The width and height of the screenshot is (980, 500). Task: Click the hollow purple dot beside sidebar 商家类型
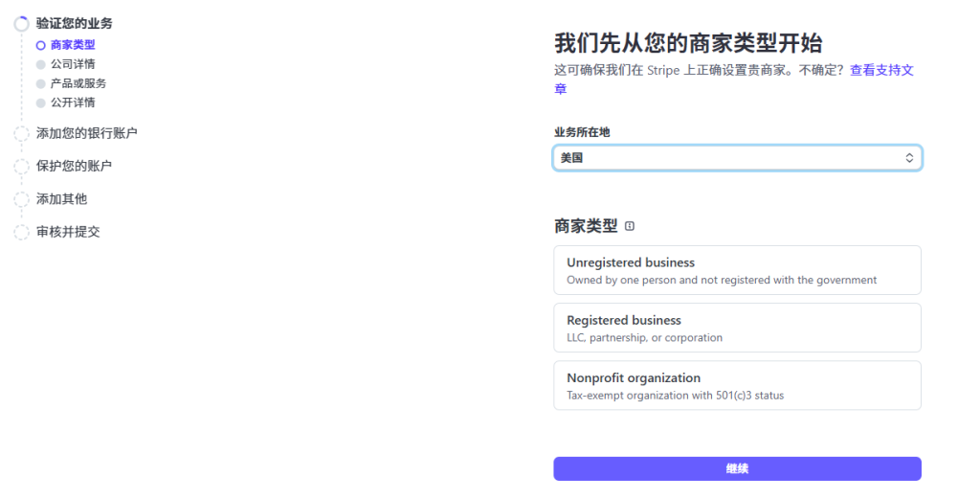[x=40, y=45]
